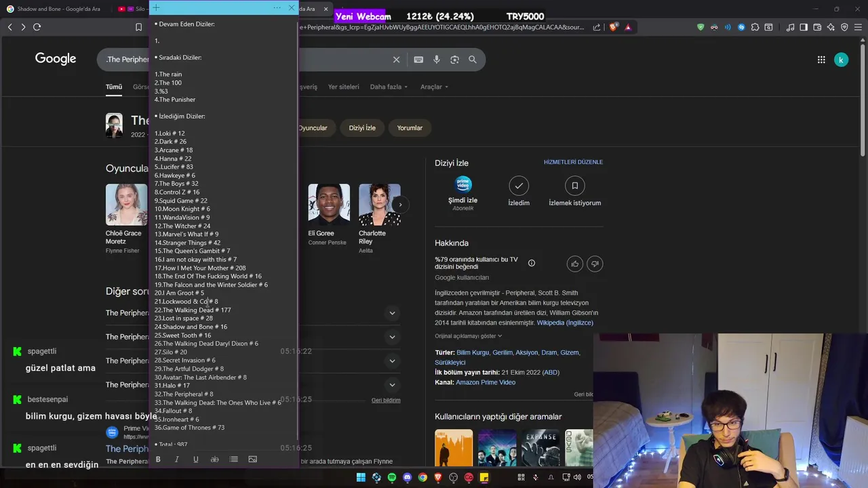Open the on-screen keyboard in Google search

click(x=418, y=60)
